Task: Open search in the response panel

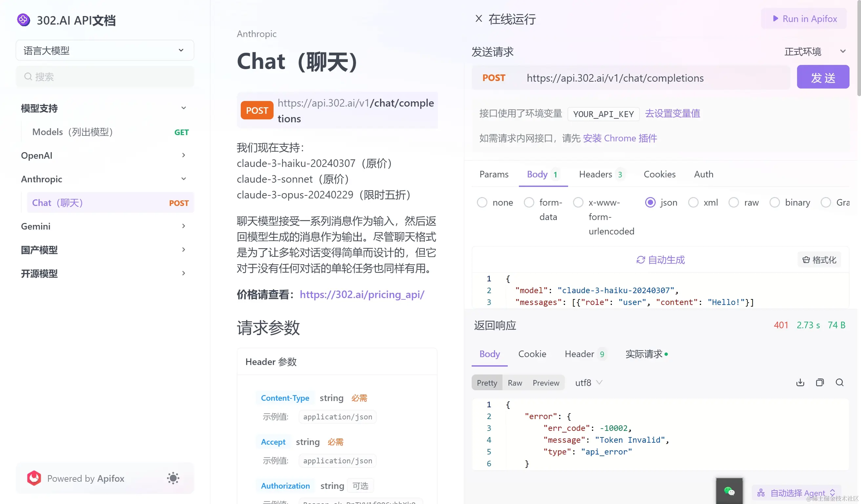Action: [839, 382]
